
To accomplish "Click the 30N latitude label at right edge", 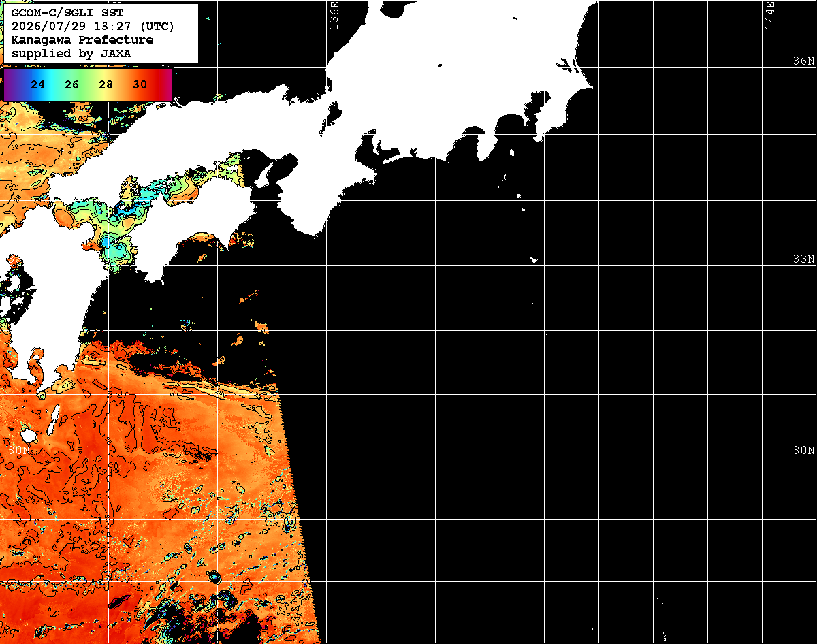I will [x=803, y=451].
